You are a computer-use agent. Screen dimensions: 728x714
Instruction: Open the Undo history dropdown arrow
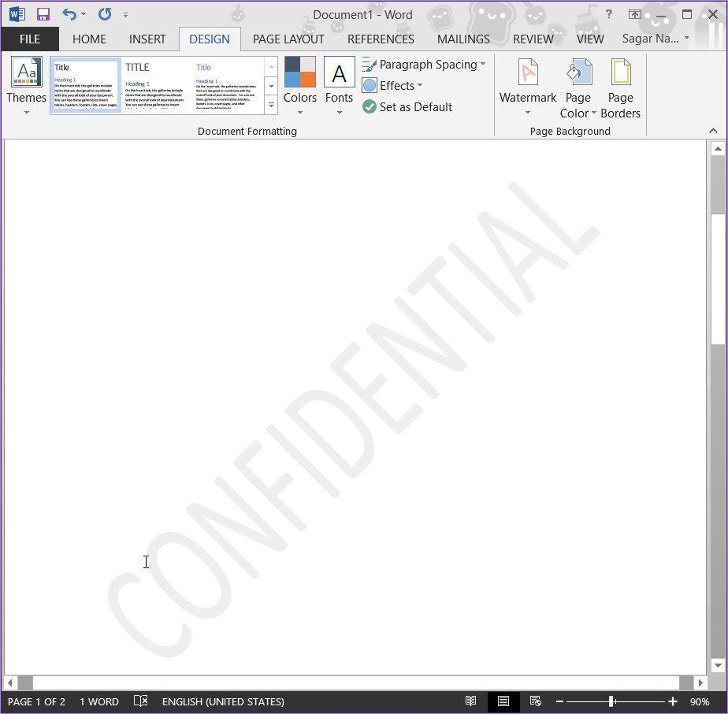[84, 14]
